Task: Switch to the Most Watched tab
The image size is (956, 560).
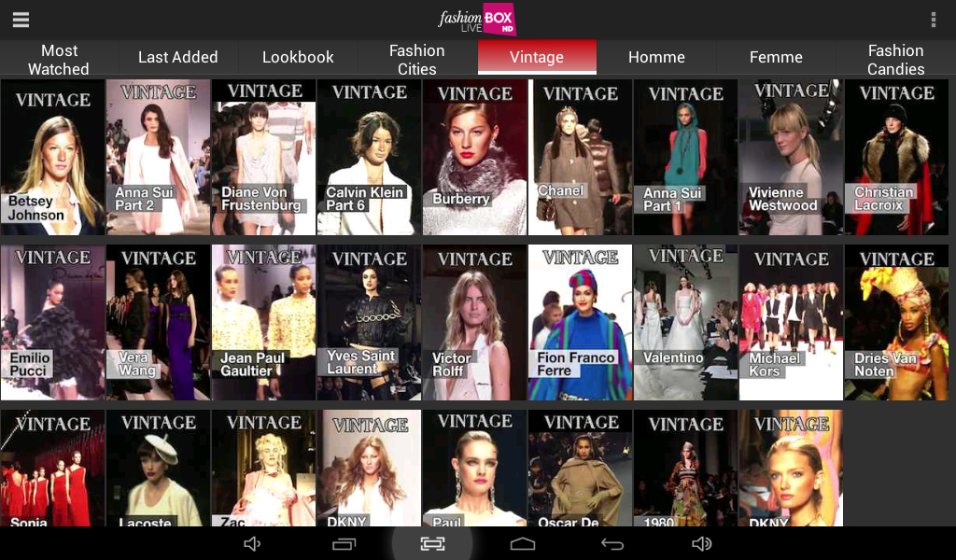Action: coord(59,59)
